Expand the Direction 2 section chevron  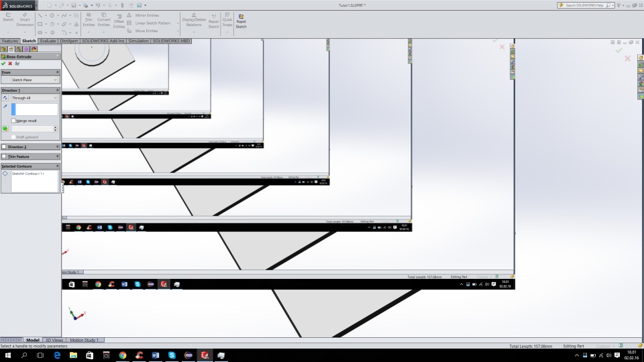(57, 147)
